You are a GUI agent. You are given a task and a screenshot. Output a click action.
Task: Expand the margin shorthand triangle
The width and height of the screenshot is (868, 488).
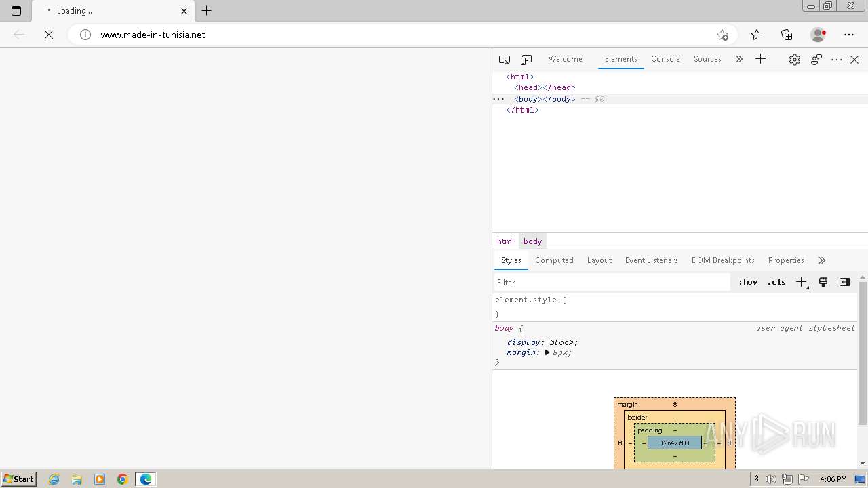pyautogui.click(x=547, y=353)
